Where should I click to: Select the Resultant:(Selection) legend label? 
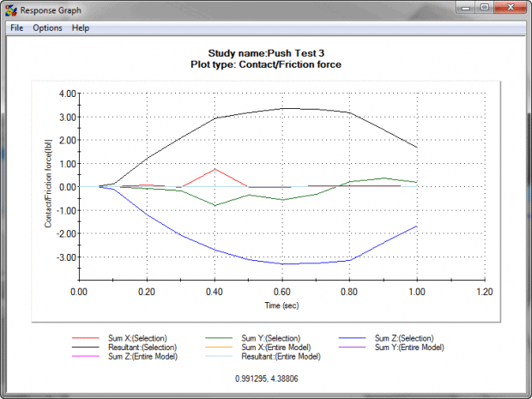click(x=142, y=348)
